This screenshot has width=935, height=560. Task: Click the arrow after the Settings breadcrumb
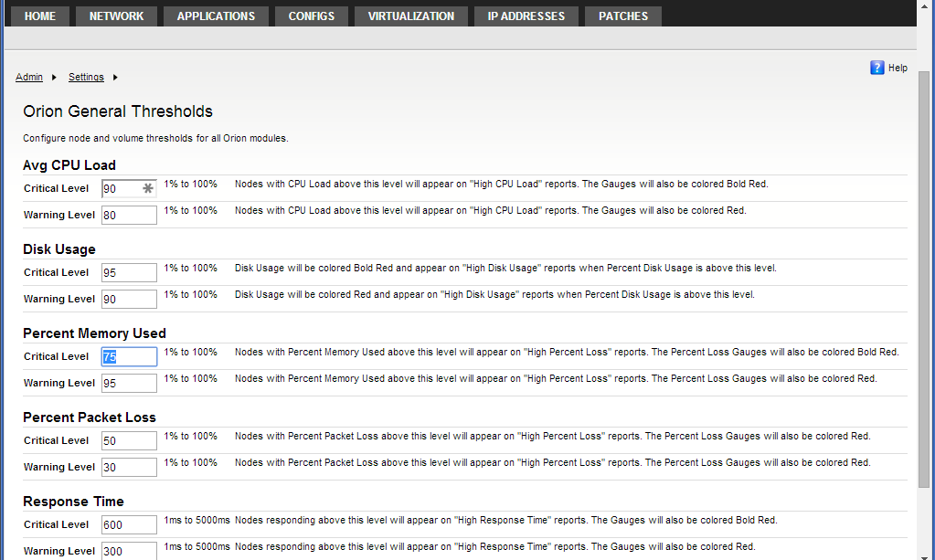pos(115,77)
